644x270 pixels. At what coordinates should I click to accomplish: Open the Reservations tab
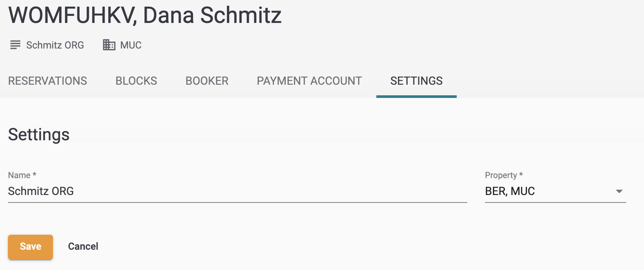[x=48, y=81]
